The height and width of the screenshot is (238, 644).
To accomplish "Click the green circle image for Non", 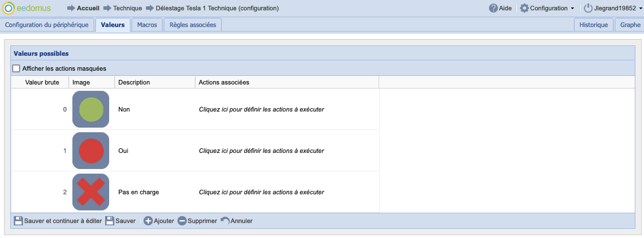I will (91, 109).
